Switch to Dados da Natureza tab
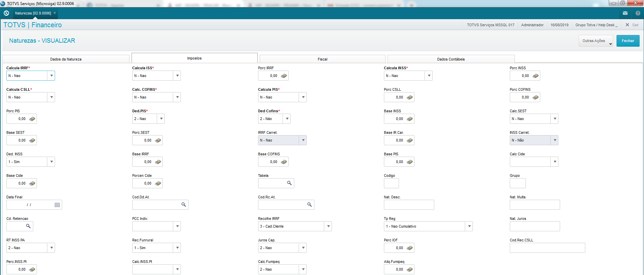644x275 pixels. click(x=66, y=59)
